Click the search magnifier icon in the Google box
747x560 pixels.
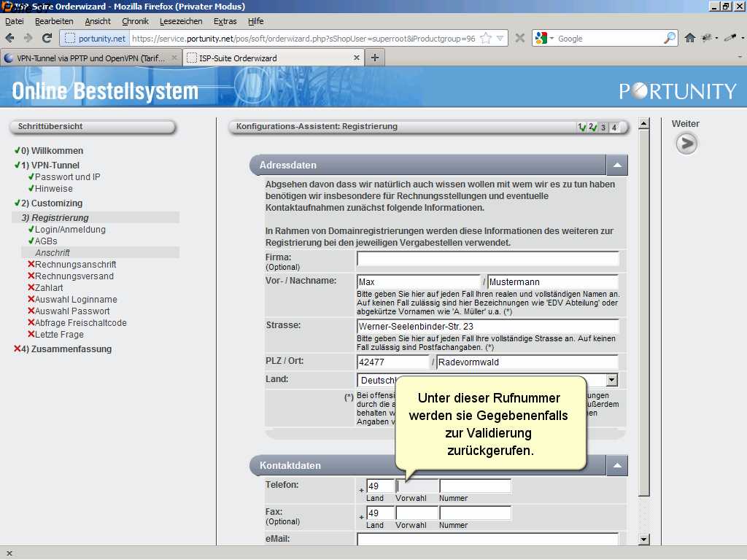(x=669, y=38)
